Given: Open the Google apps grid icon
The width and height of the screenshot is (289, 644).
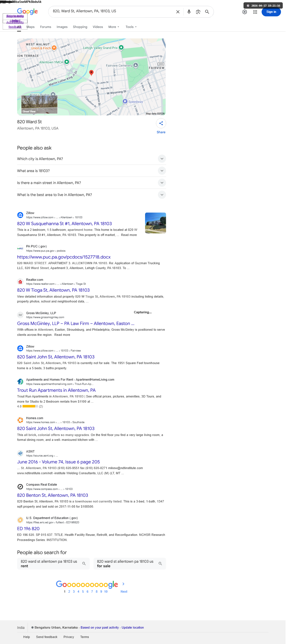Looking at the screenshot, I should (x=255, y=12).
